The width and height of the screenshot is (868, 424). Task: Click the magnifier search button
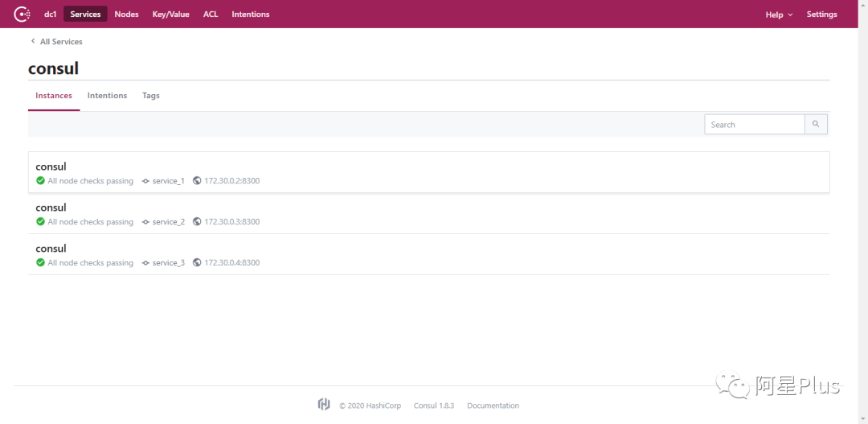(816, 125)
